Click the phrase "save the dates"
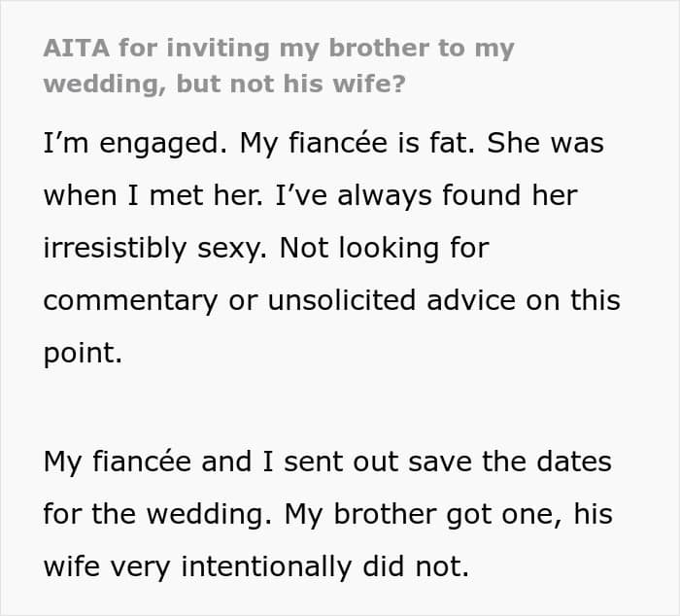The width and height of the screenshot is (680, 616). pyautogui.click(x=510, y=462)
